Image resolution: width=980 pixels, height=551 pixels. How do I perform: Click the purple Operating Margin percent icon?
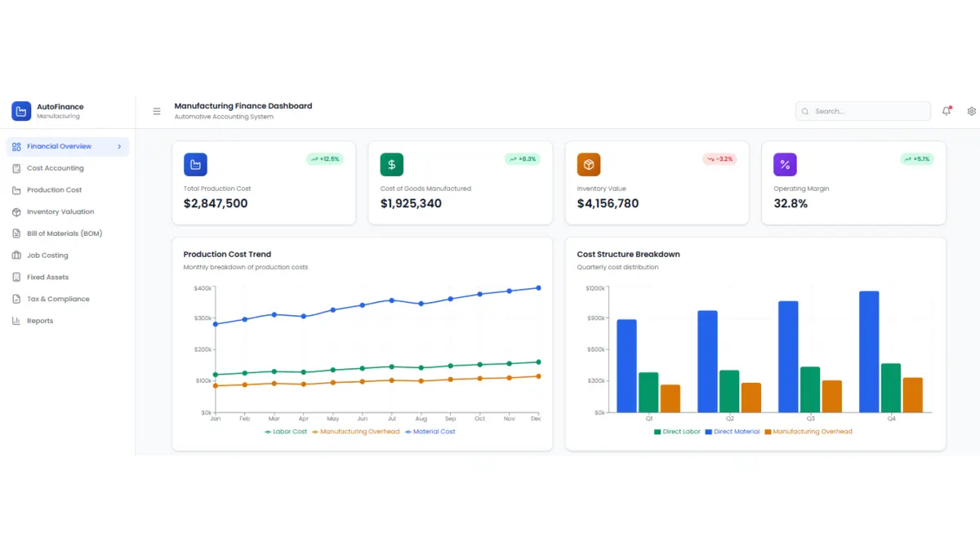point(785,165)
